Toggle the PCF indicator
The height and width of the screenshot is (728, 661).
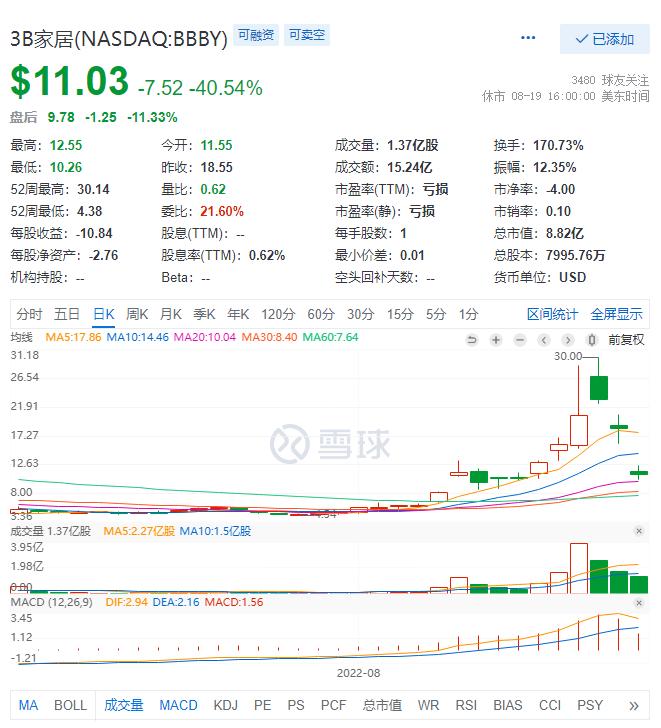click(333, 705)
